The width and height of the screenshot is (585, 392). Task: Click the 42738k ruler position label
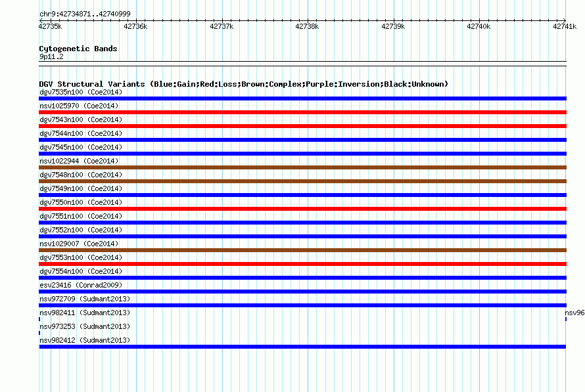click(307, 26)
